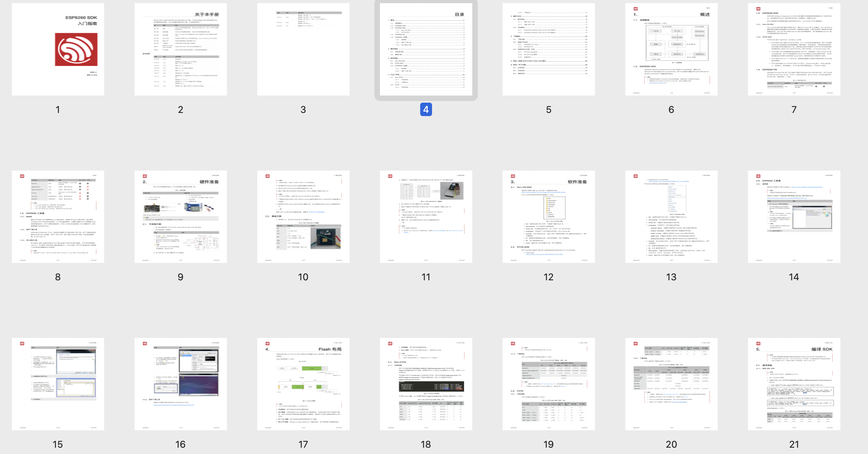Open the page 6 '概述' chapter thumbnail
This screenshot has width=868, height=454.
672,49
